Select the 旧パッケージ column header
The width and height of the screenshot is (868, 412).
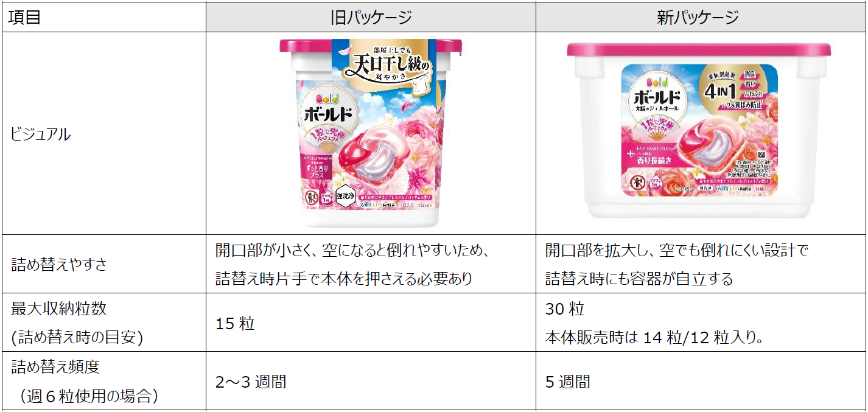371,17
